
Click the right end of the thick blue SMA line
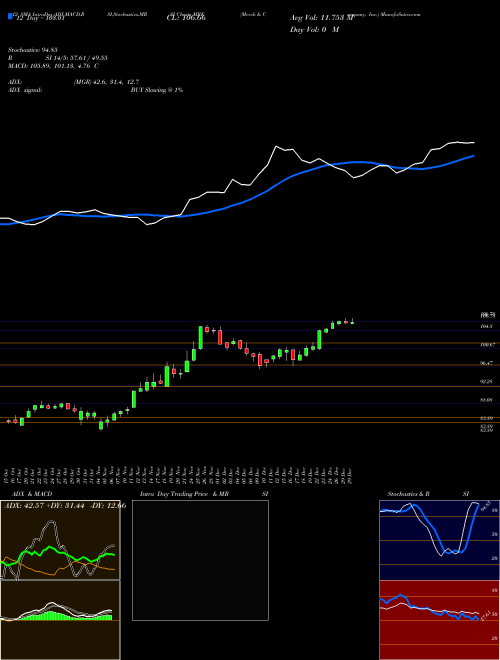[x=474, y=156]
